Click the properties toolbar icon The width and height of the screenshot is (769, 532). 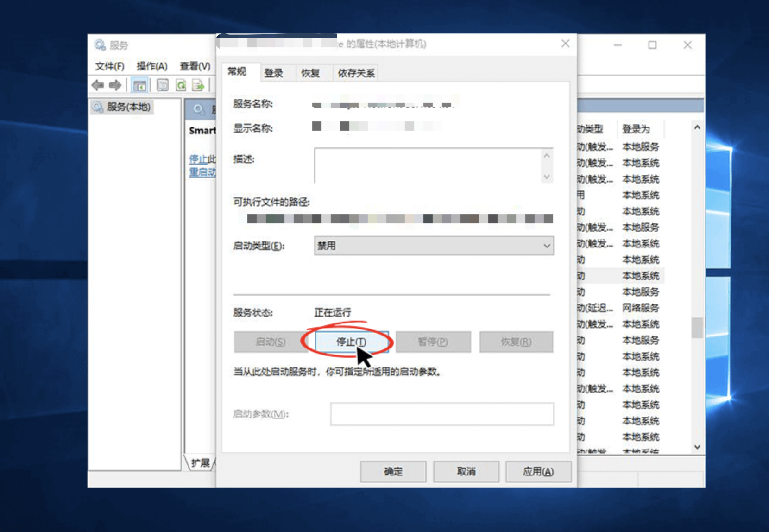[x=163, y=85]
